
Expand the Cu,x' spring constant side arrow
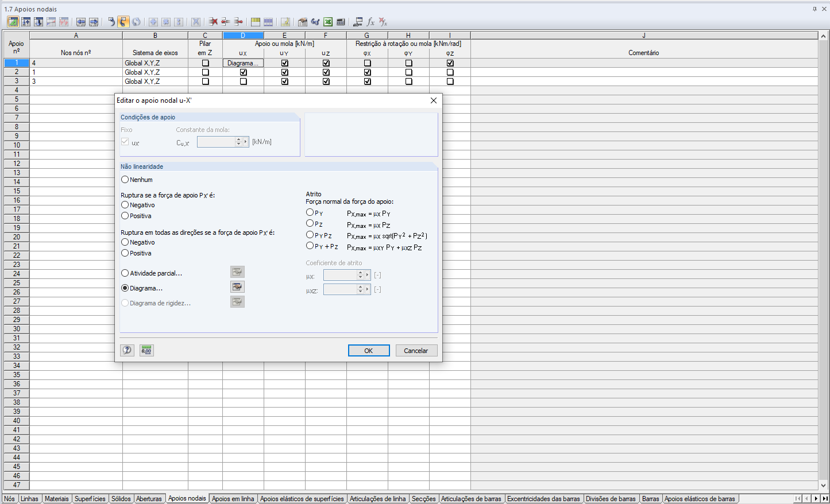(x=246, y=142)
